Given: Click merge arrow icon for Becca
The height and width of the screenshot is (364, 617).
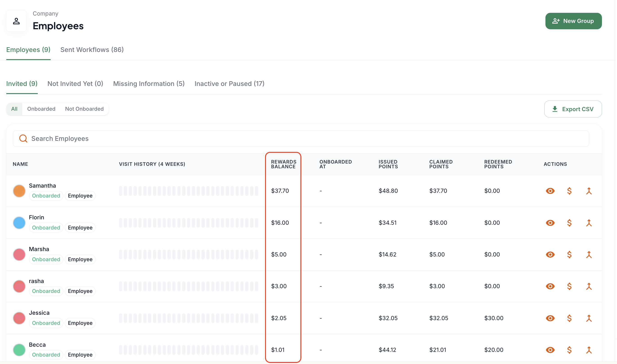Looking at the screenshot, I should (589, 350).
